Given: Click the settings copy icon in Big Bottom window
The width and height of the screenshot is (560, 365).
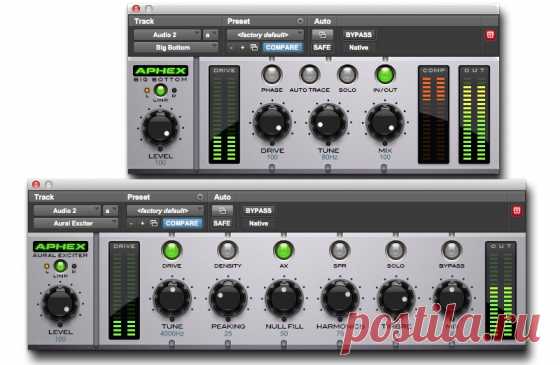Looking at the screenshot, I should point(254,48).
